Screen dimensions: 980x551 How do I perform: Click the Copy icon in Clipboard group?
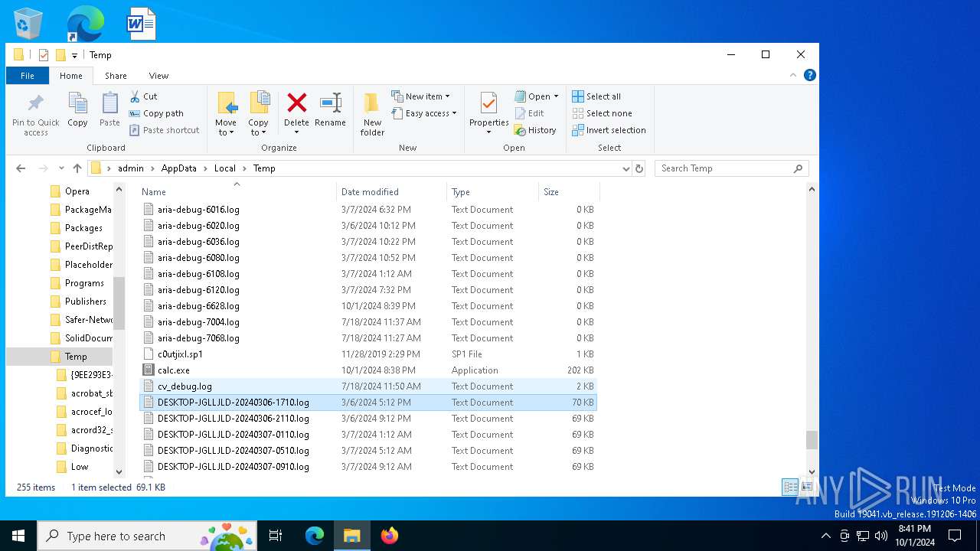click(77, 103)
